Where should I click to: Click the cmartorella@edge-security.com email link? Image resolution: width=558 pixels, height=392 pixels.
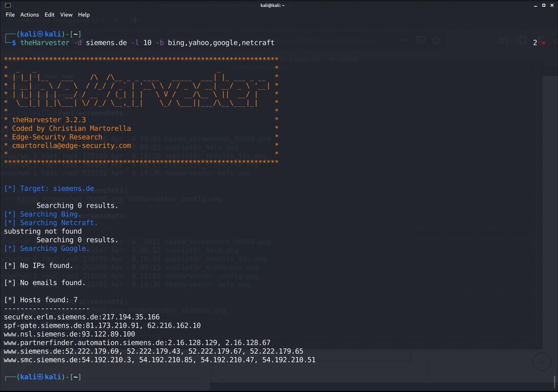[71, 146]
